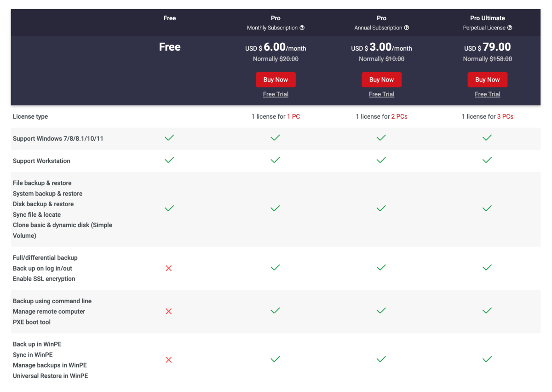
Task: Click red X for Backup using command line
Action: coord(169,311)
